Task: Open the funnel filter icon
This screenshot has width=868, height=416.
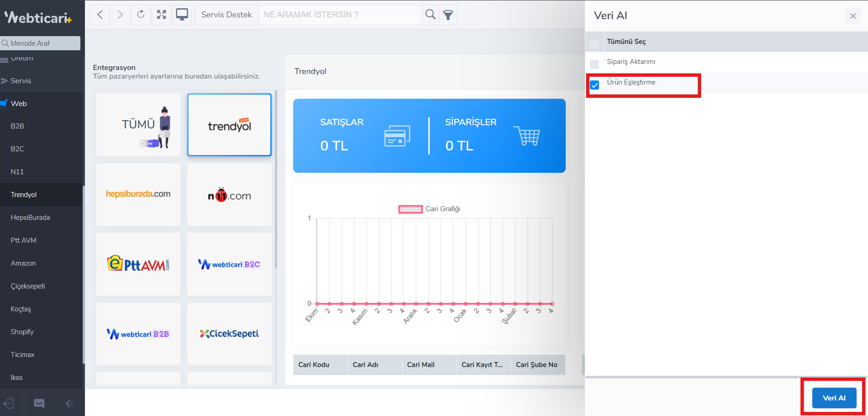Action: point(448,15)
